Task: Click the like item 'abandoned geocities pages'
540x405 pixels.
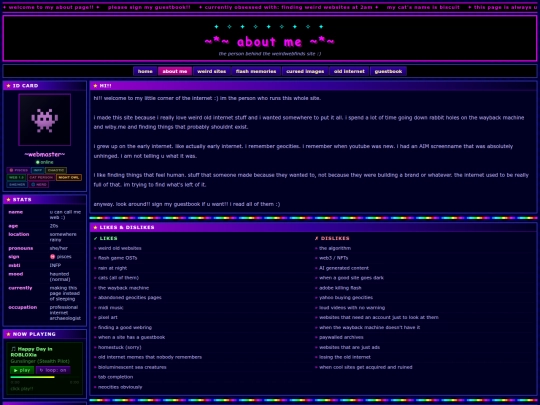Action: [129, 298]
